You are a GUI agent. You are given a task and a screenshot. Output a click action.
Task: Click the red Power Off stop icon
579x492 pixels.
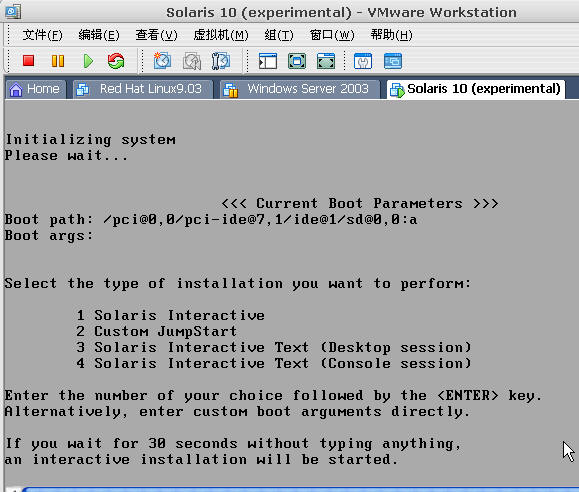coord(28,61)
